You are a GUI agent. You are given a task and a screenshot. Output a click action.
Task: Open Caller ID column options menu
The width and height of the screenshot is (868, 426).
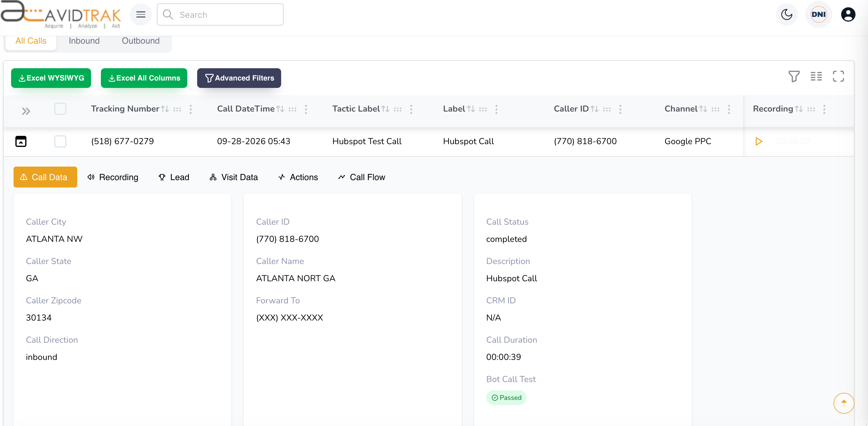click(620, 109)
